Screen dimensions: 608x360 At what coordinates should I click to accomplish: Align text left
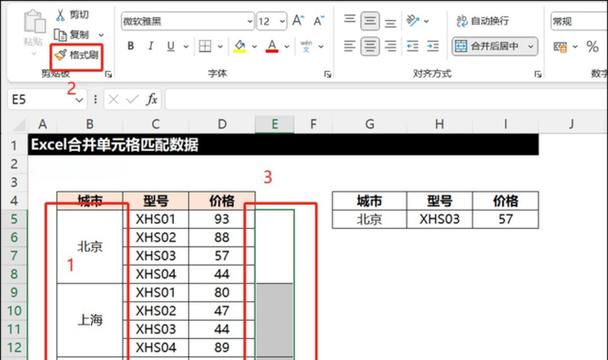point(350,46)
